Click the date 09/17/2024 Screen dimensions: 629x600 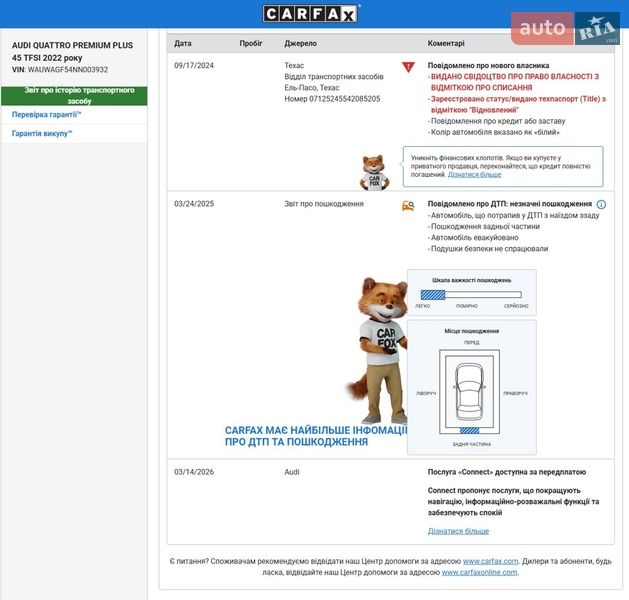pos(194,65)
